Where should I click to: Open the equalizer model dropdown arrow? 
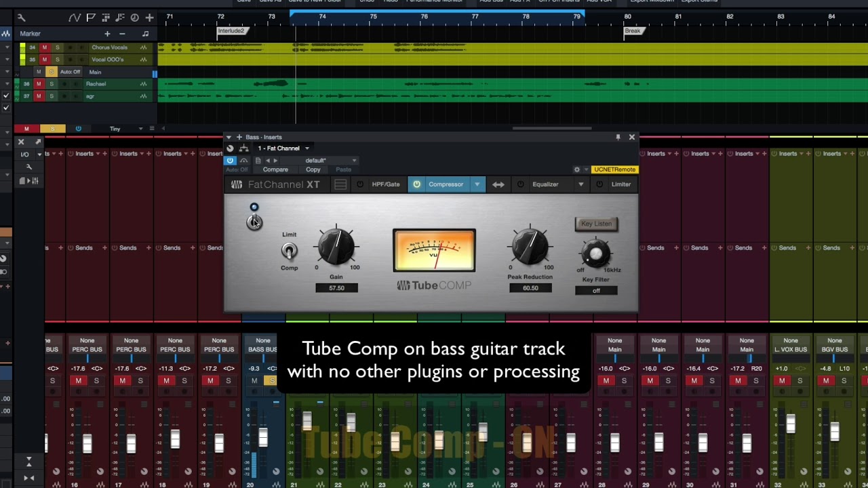coord(580,184)
